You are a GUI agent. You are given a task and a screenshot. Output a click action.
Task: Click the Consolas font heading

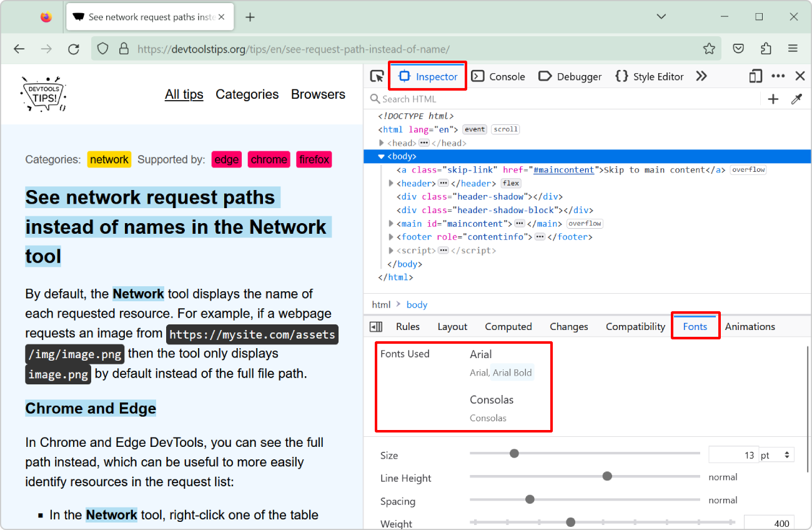tap(492, 399)
